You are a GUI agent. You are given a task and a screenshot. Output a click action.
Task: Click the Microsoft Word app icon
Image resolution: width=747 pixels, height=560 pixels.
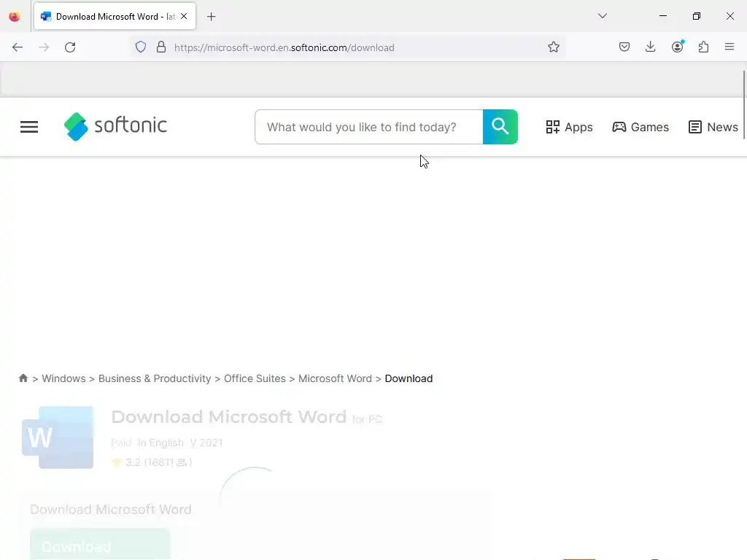(58, 437)
